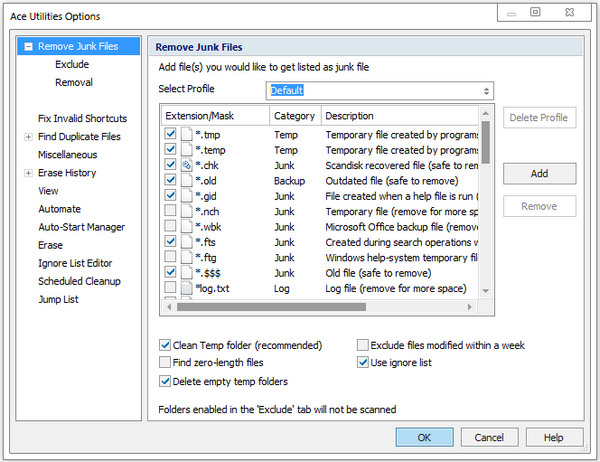
Task: Click the vertical scrollbar up arrow
Action: click(x=486, y=113)
